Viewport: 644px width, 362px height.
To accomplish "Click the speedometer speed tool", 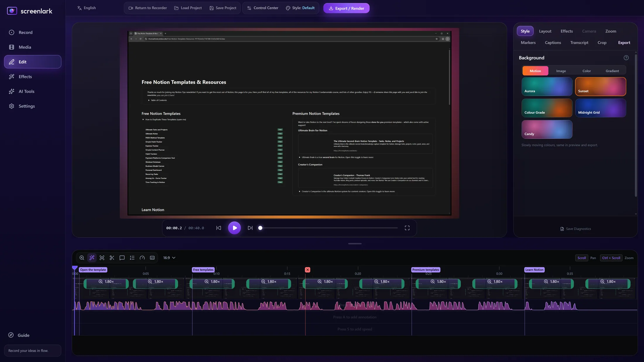I will pos(142,258).
